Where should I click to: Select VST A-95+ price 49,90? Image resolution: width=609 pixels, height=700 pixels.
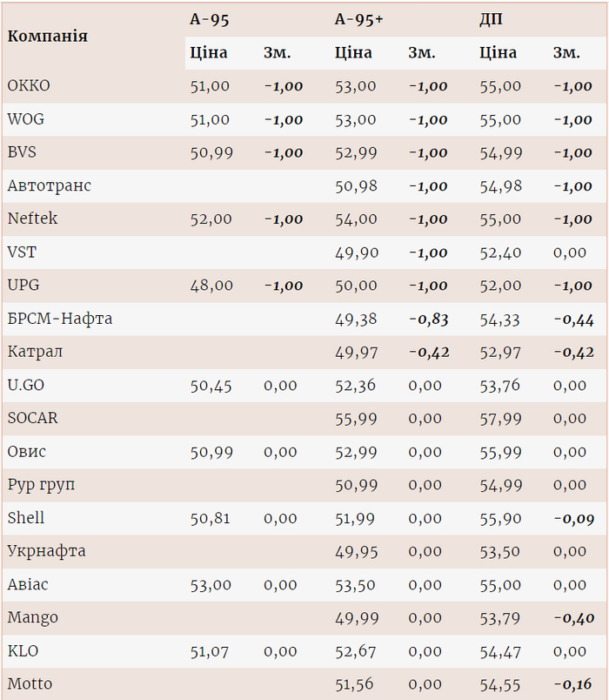coord(356,252)
